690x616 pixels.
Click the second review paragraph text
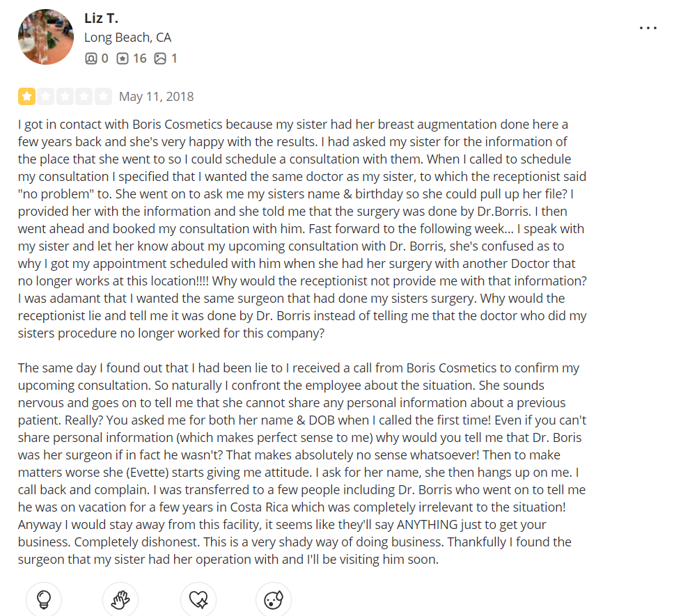click(302, 464)
